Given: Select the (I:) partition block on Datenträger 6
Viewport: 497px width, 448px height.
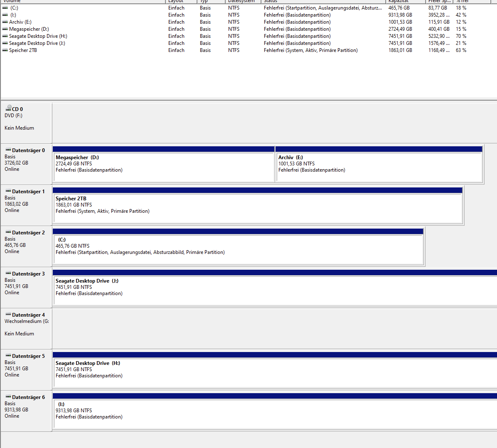Looking at the screenshot, I should [x=275, y=411].
